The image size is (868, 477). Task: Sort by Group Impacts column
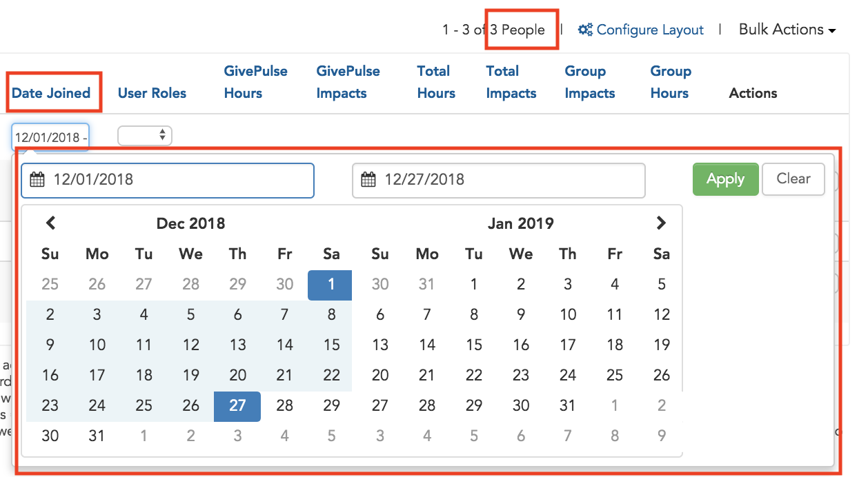[x=590, y=82]
